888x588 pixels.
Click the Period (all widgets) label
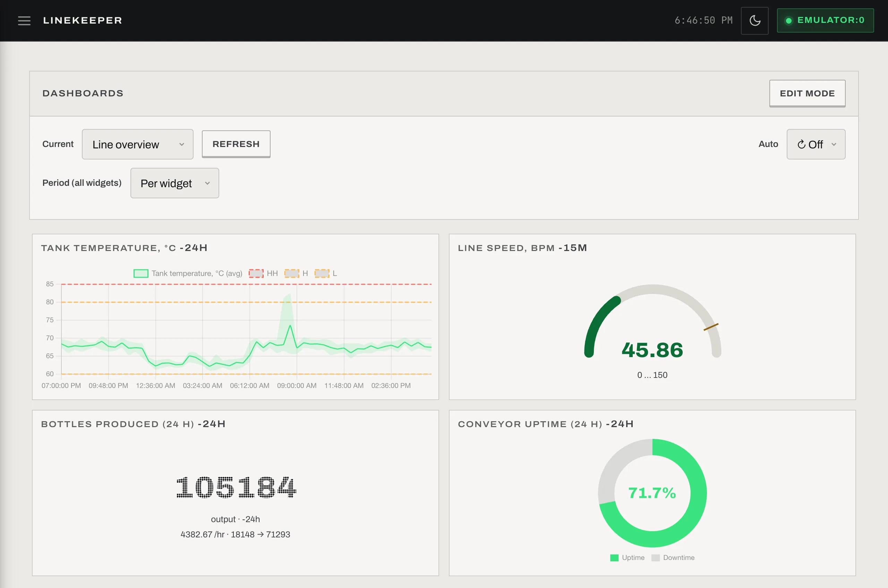82,183
